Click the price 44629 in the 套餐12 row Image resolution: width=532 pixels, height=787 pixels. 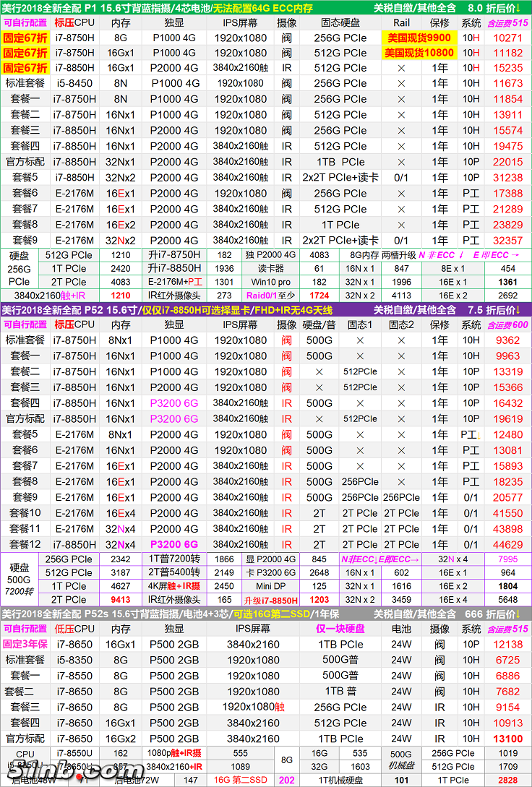[507, 545]
